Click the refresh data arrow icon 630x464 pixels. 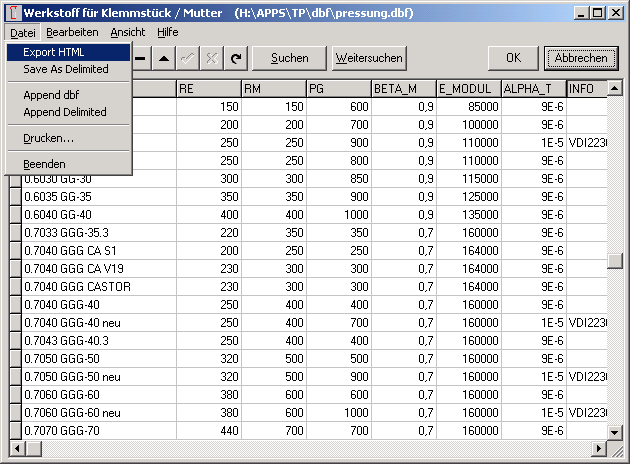(x=236, y=58)
